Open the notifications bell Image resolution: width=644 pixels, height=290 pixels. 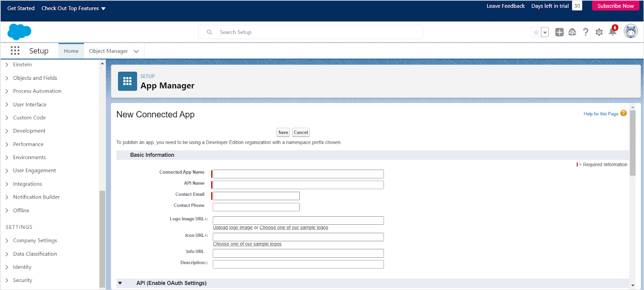(x=613, y=32)
